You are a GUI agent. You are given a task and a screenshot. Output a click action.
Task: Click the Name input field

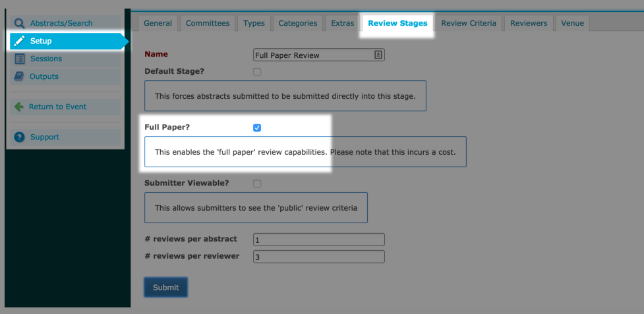[x=319, y=55]
